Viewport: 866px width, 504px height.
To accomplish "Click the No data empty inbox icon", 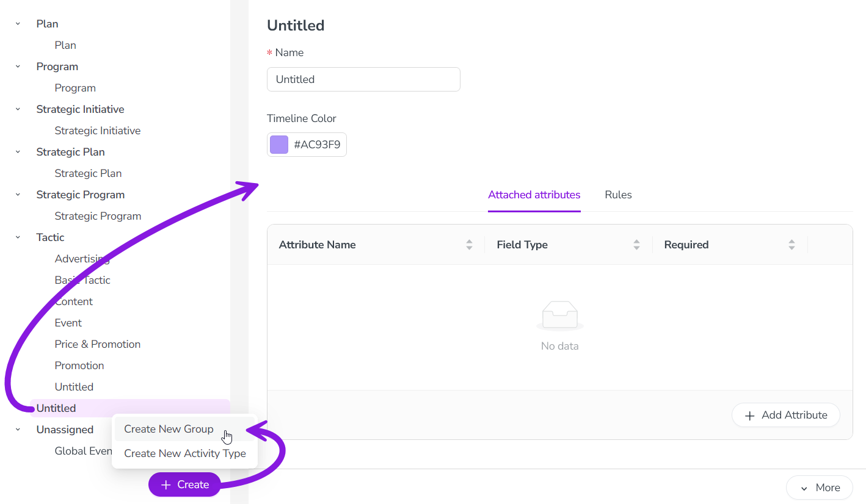I will coord(560,315).
